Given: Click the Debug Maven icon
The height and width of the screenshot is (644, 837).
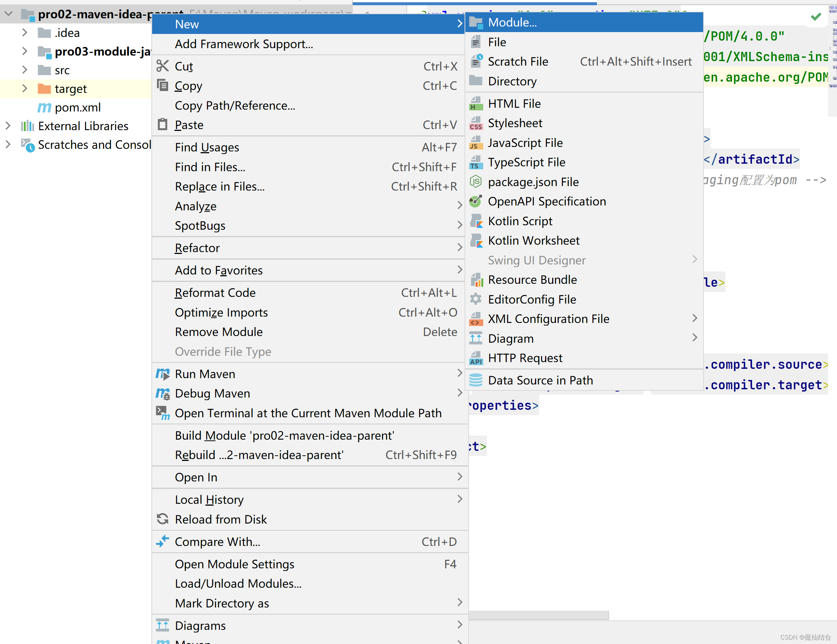Looking at the screenshot, I should (163, 393).
